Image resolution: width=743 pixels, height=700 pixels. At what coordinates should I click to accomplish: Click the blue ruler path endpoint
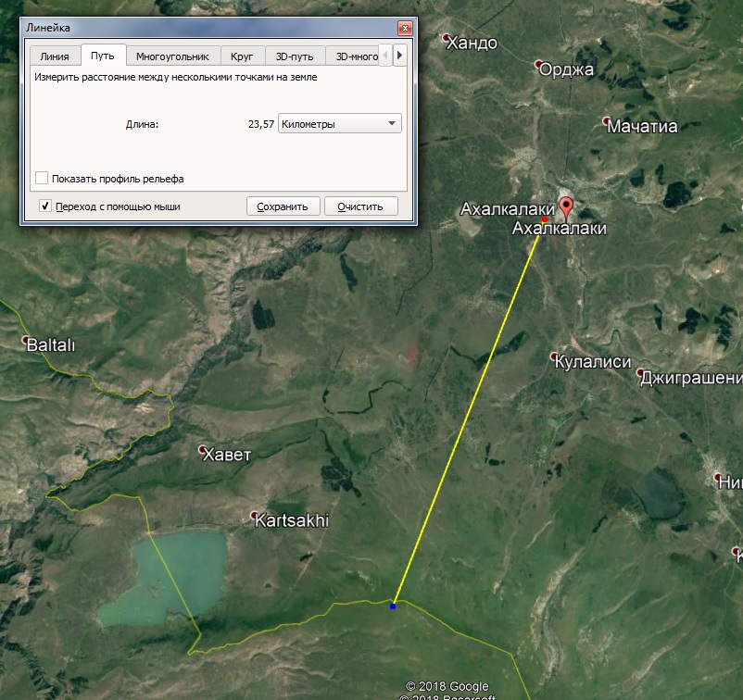393,606
